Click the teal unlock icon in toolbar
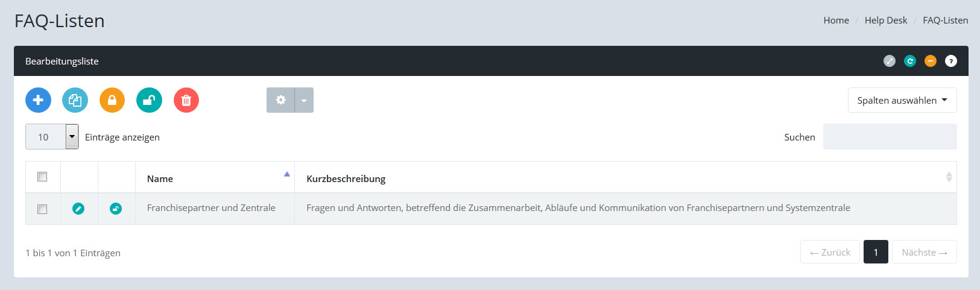980x290 pixels. pyautogui.click(x=149, y=100)
